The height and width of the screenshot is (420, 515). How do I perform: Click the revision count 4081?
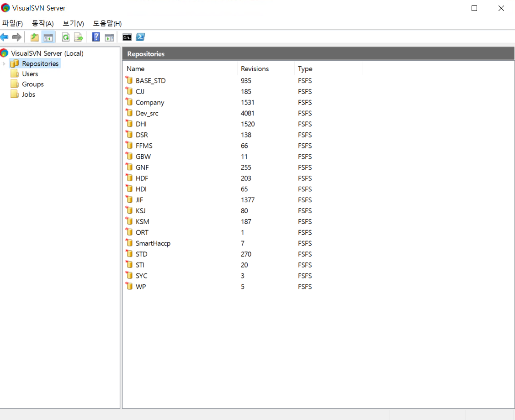(x=247, y=113)
